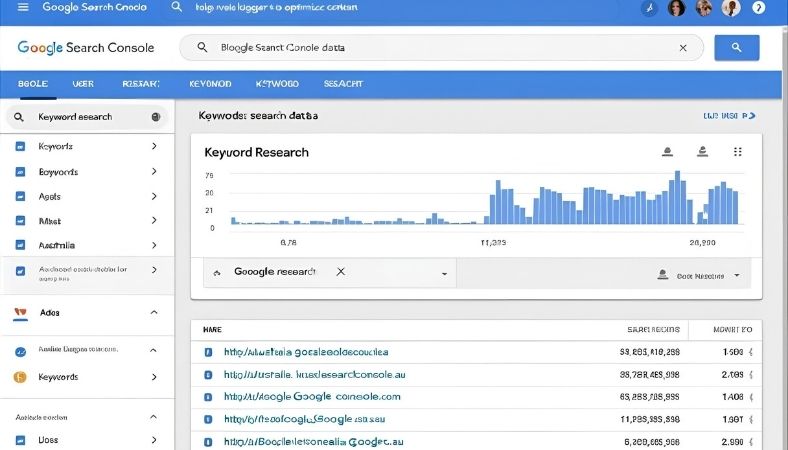788x450 pixels.
Task: Click icon left of Gooogle research filter
Action: 217,273
